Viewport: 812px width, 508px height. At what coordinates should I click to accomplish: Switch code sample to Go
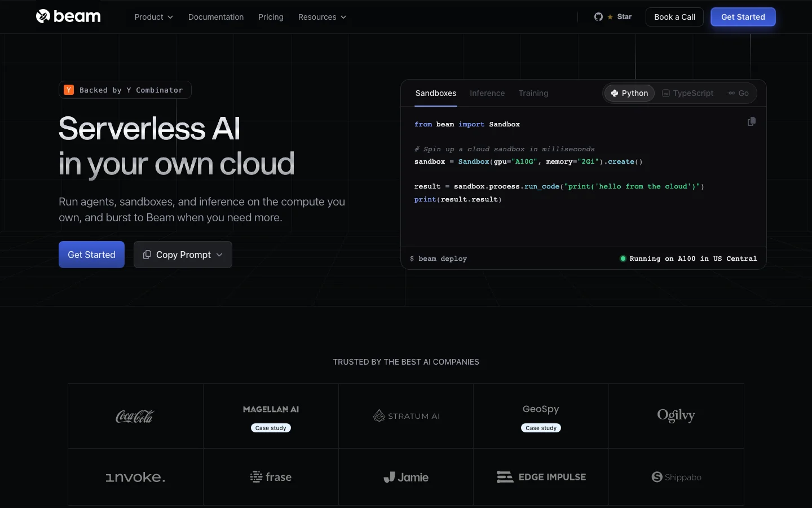[x=738, y=93]
